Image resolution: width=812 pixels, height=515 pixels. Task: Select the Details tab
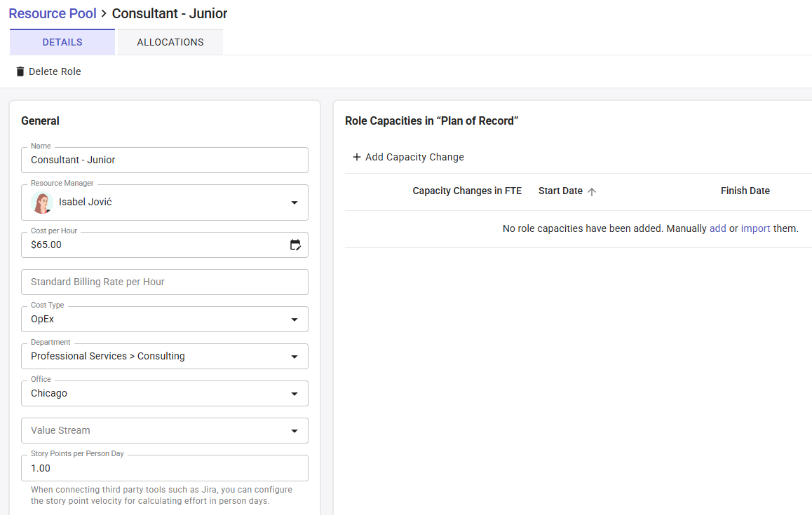[x=62, y=42]
